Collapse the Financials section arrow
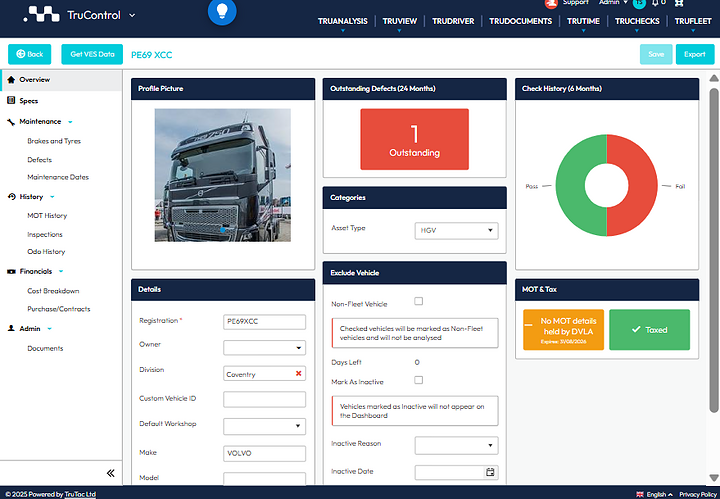Image resolution: width=720 pixels, height=499 pixels. [61, 271]
